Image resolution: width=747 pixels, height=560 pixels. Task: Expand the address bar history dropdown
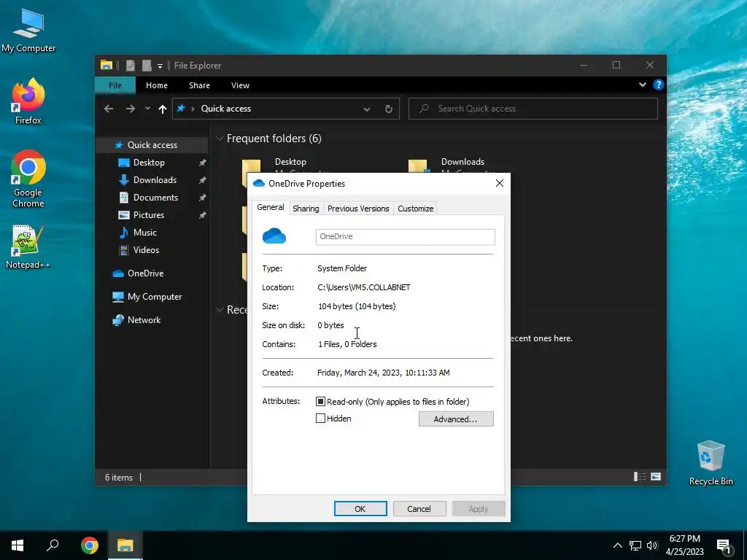click(367, 109)
